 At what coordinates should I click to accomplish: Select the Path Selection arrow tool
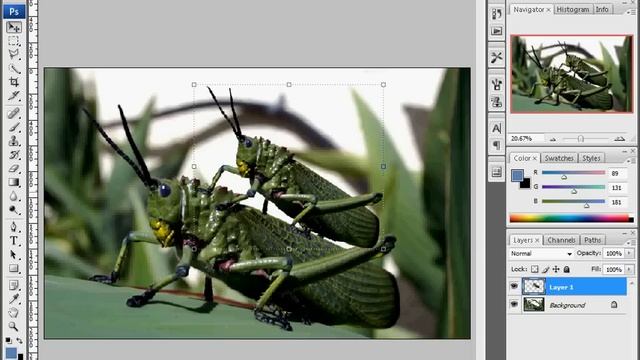[13, 254]
